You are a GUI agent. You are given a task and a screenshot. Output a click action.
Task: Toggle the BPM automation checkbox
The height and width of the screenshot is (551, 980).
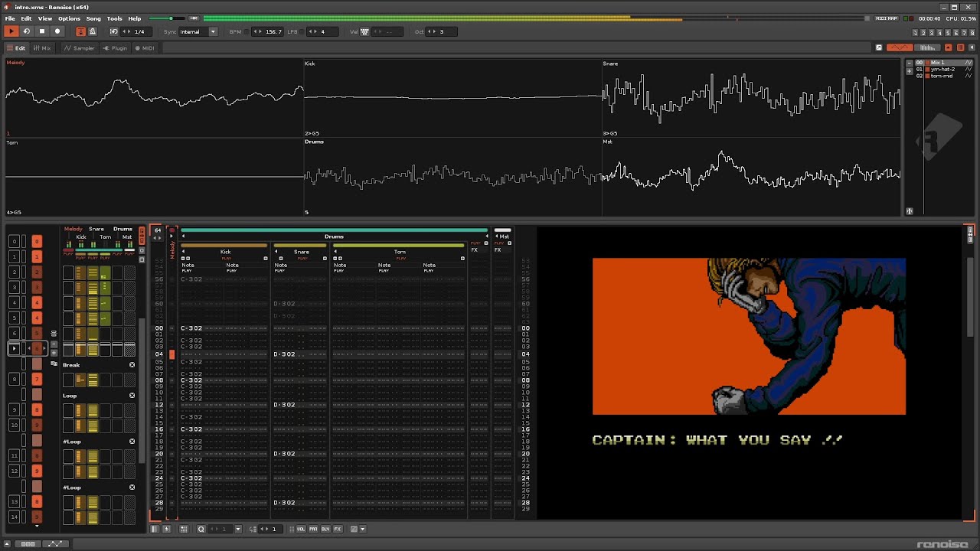[248, 31]
